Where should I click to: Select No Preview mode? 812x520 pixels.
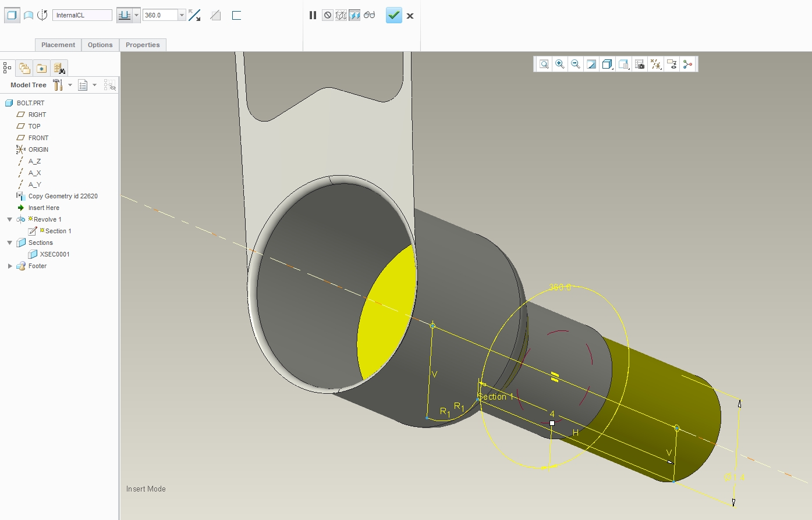tap(328, 15)
